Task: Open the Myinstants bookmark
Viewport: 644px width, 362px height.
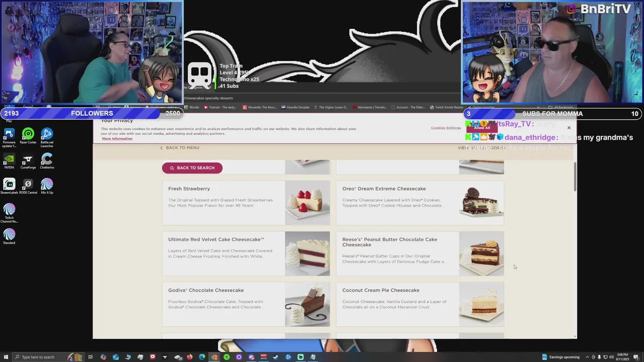Action: pos(370,107)
